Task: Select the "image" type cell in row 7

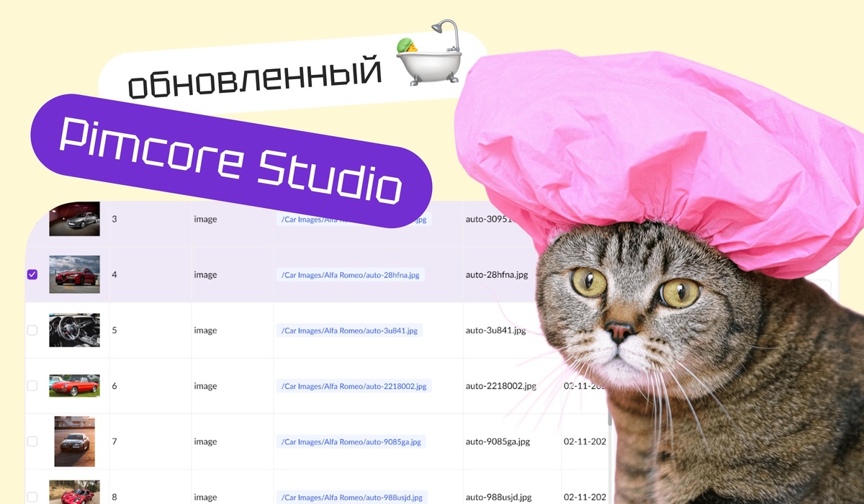Action: tap(233, 441)
